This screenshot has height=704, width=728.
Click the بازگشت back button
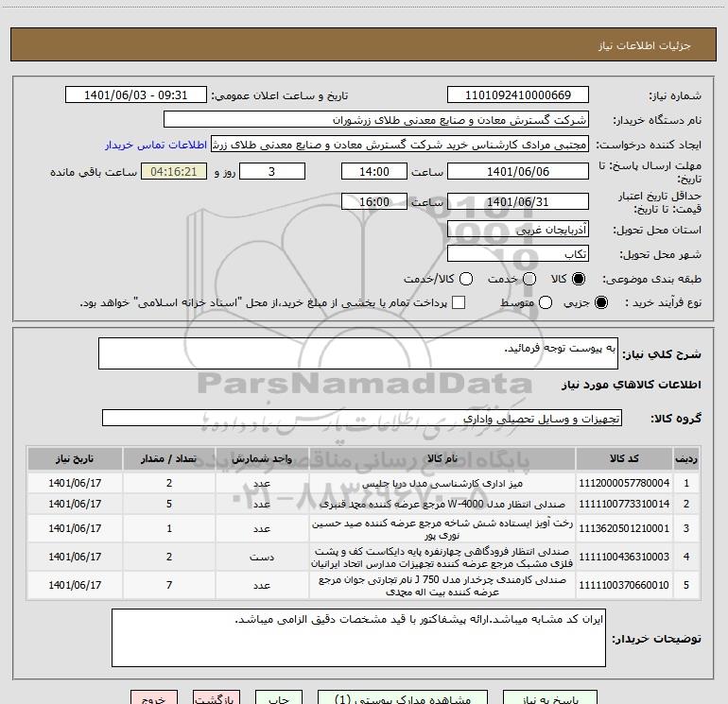click(217, 698)
